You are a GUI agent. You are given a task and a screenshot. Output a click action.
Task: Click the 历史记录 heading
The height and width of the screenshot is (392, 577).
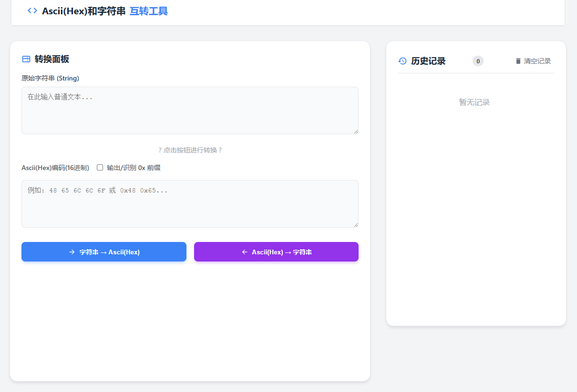428,61
